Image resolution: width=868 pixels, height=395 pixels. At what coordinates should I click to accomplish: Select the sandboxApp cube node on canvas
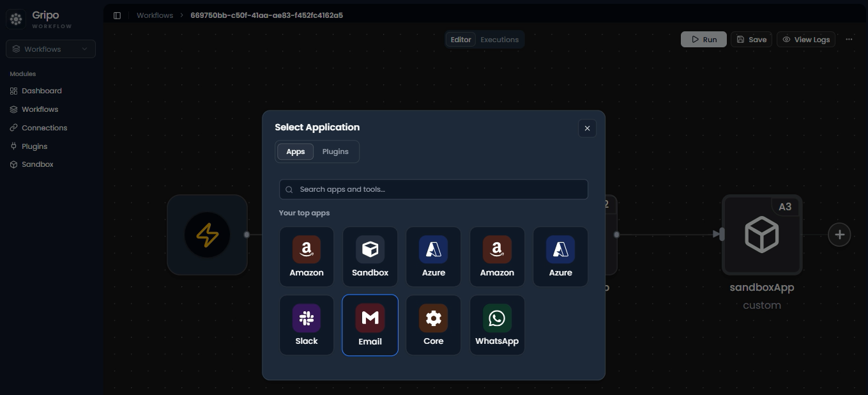[762, 235]
